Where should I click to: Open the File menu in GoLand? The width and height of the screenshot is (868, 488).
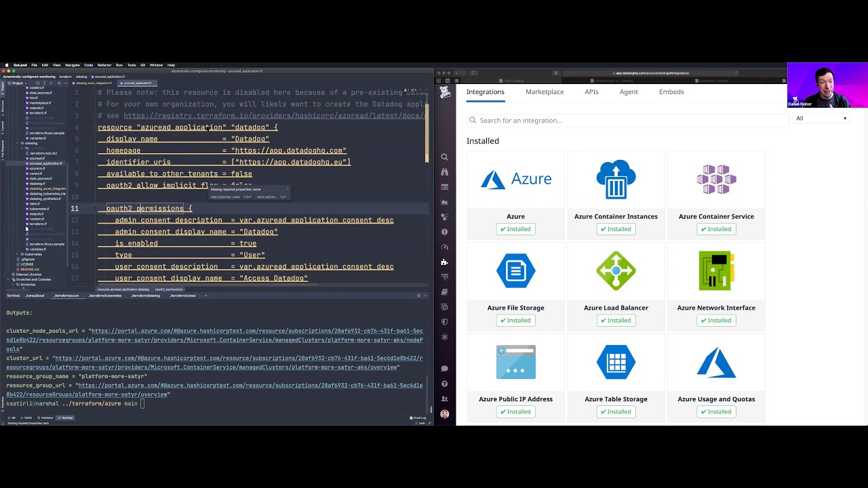pos(34,65)
